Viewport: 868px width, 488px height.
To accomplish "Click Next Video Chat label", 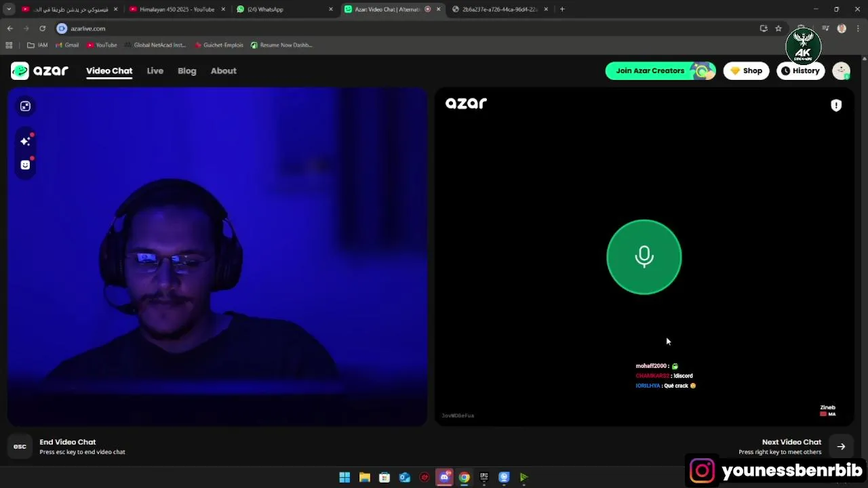I will (x=791, y=442).
